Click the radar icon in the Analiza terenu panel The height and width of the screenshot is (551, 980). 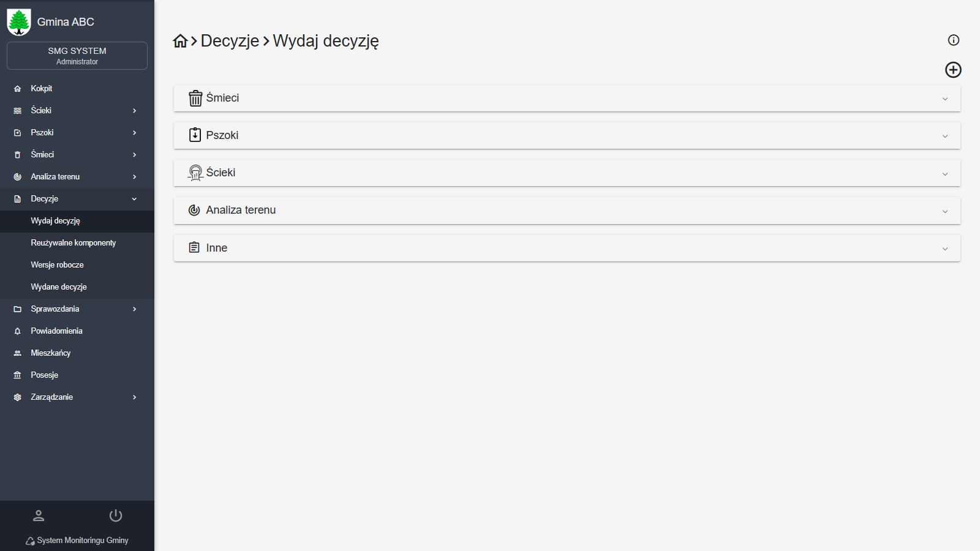click(194, 210)
